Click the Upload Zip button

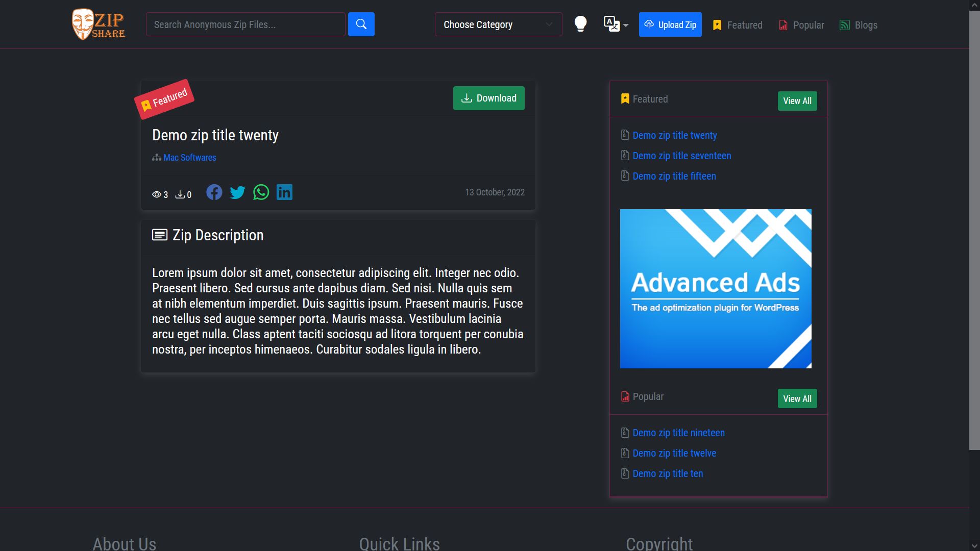tap(670, 24)
